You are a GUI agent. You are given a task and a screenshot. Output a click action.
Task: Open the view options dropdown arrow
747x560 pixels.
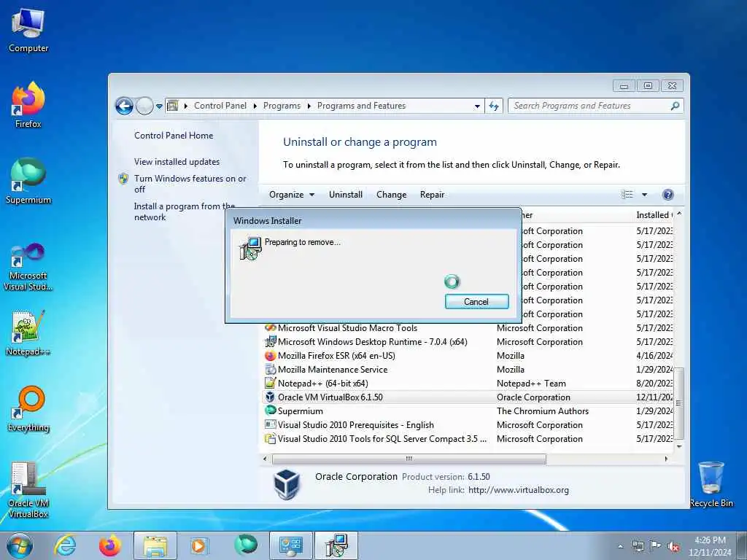pos(645,194)
